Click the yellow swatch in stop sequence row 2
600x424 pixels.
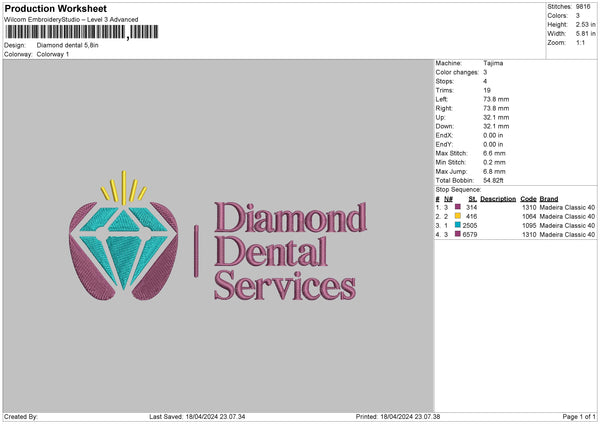coord(458,216)
